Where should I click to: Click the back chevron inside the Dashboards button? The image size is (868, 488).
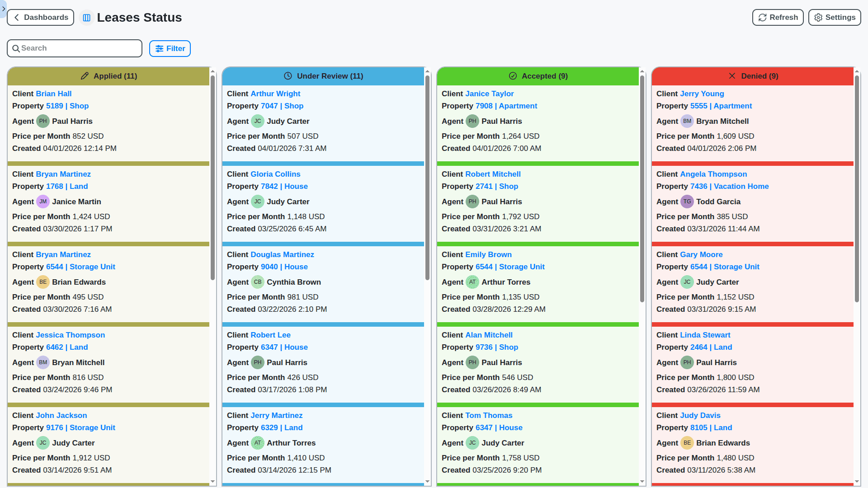(16, 17)
